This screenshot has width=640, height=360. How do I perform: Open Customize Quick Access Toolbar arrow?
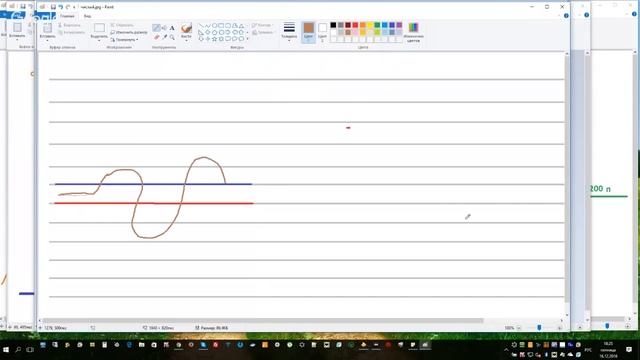[74, 7]
